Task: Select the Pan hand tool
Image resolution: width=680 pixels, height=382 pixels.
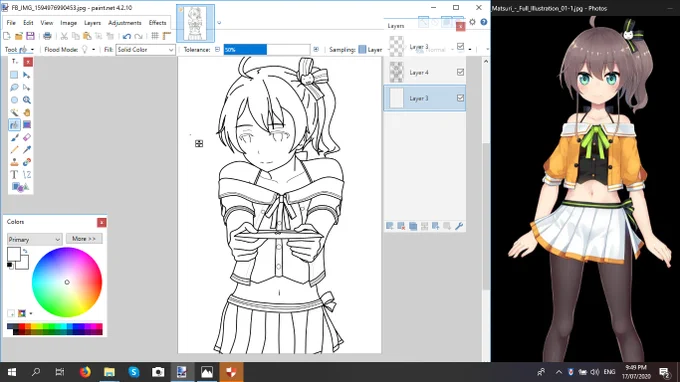Action: pos(26,112)
